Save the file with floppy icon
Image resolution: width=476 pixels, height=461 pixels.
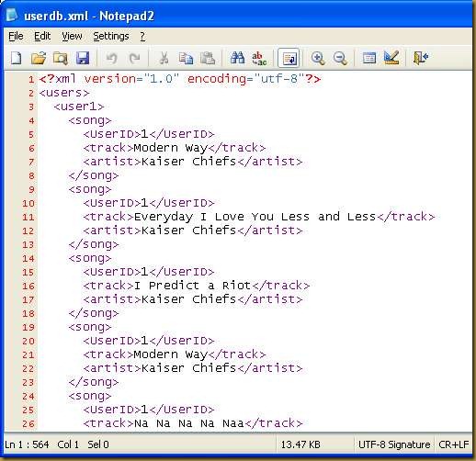(x=83, y=58)
